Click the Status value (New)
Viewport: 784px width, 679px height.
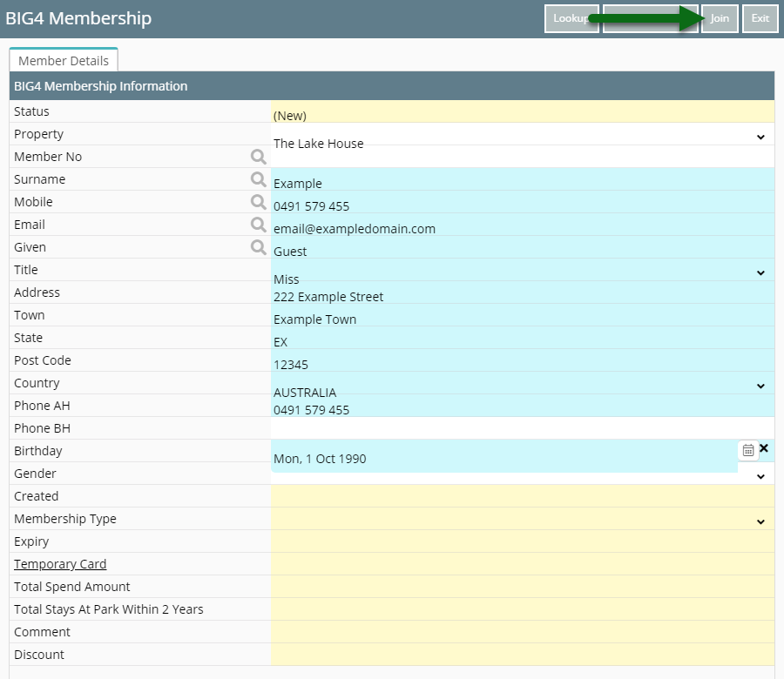click(x=523, y=111)
